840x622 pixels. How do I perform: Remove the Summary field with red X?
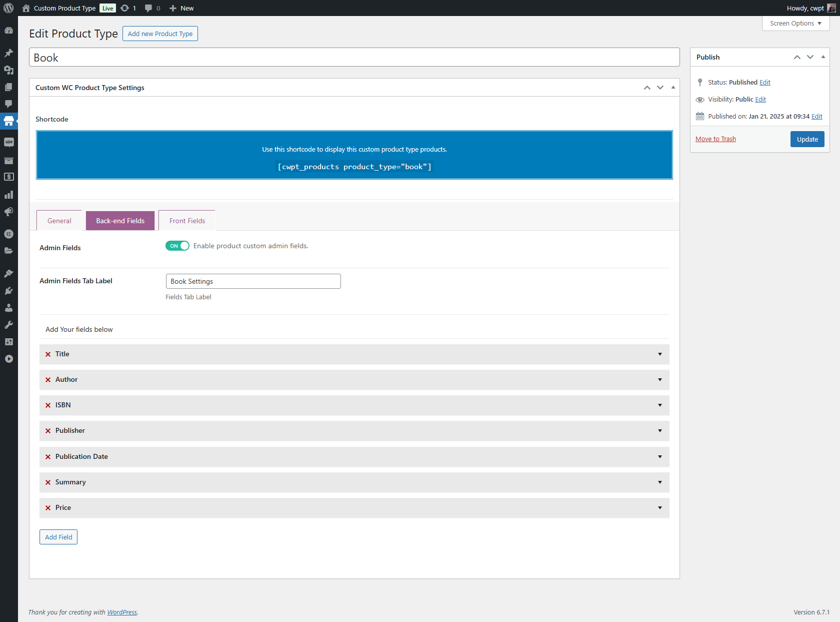(x=48, y=482)
